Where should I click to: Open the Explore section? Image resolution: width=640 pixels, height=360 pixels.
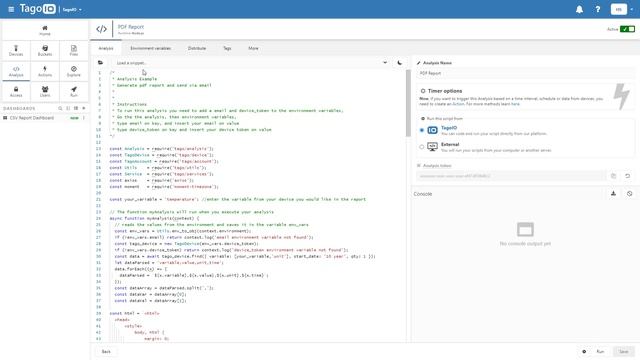(73, 71)
